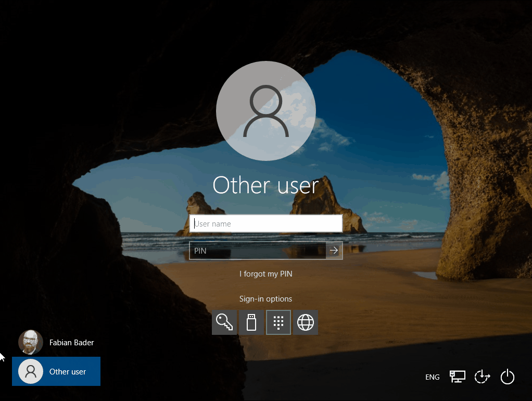Screen dimensions: 532x401
Task: Open the I forgot my PIN link
Action: pyautogui.click(x=265, y=273)
